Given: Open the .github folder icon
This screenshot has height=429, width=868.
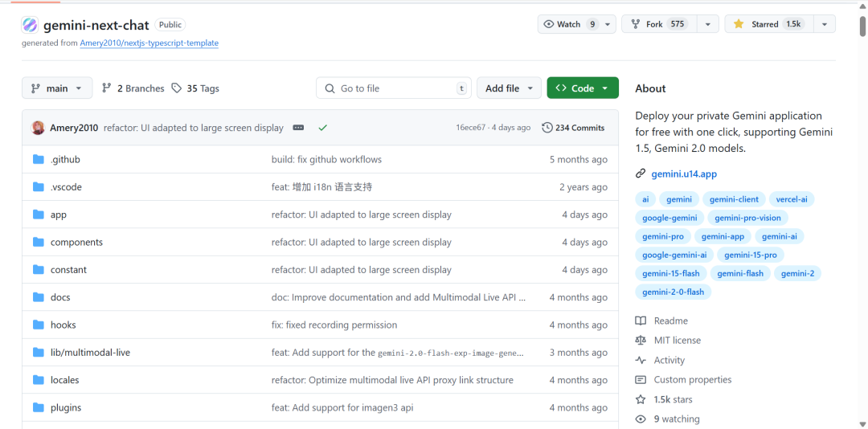Looking at the screenshot, I should (38, 159).
